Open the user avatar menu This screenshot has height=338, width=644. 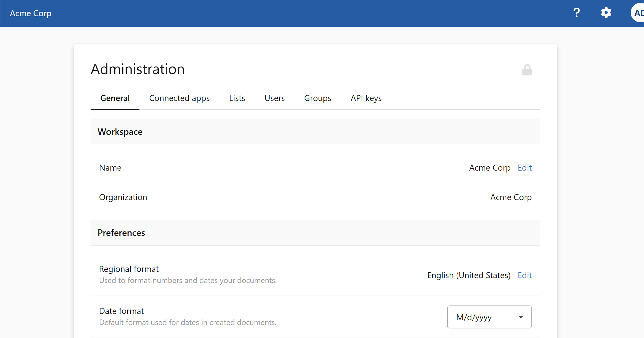point(638,13)
